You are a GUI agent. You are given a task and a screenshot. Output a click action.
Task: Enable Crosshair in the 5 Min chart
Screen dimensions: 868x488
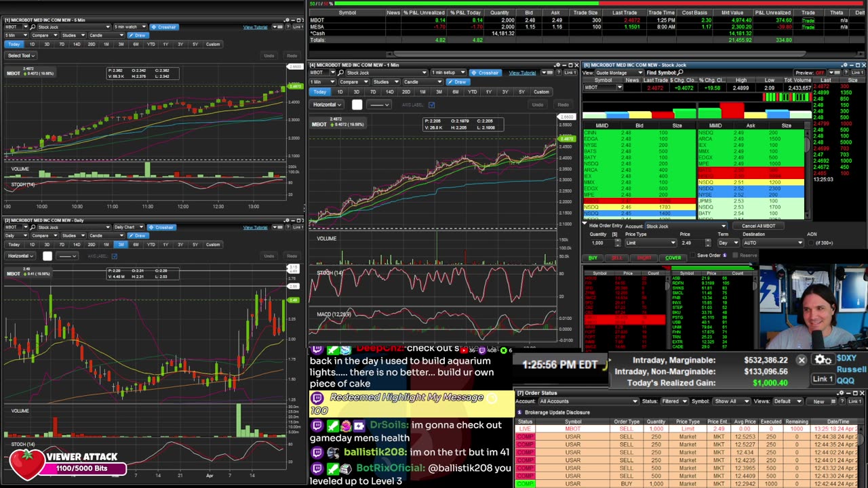tap(163, 27)
